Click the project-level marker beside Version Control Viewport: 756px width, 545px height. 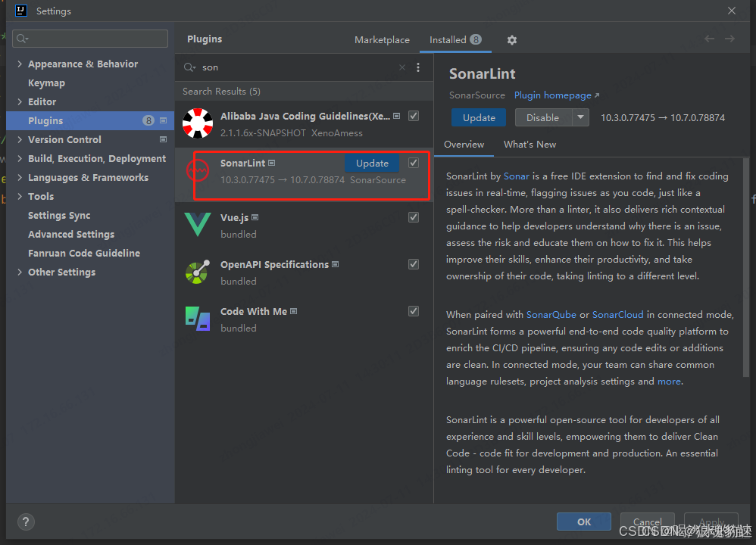pos(164,140)
